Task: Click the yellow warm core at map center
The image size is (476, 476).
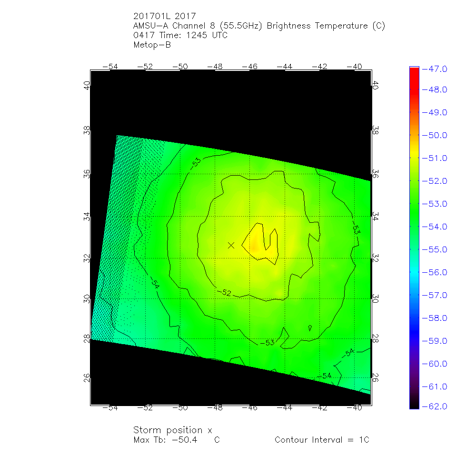Action: point(260,244)
